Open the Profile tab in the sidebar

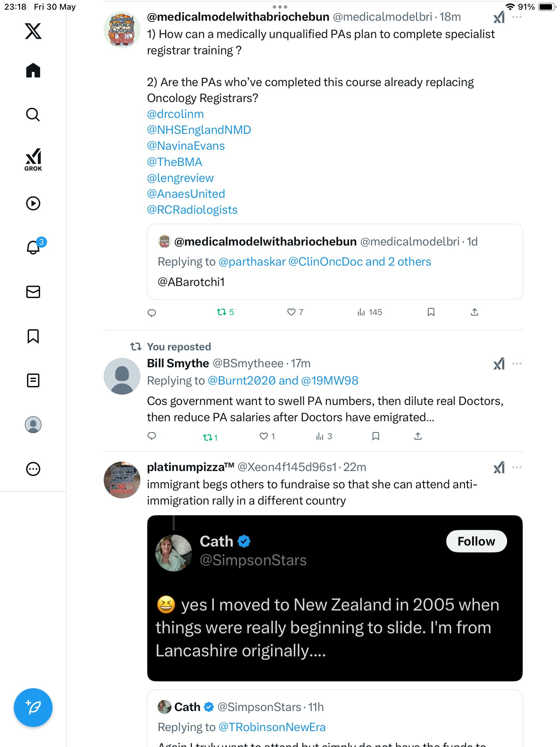(33, 425)
